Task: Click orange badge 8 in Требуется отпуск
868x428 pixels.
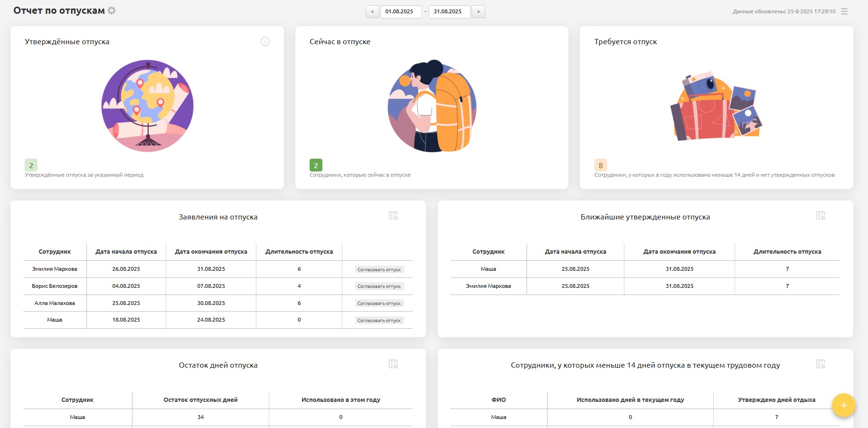Action: point(601,165)
